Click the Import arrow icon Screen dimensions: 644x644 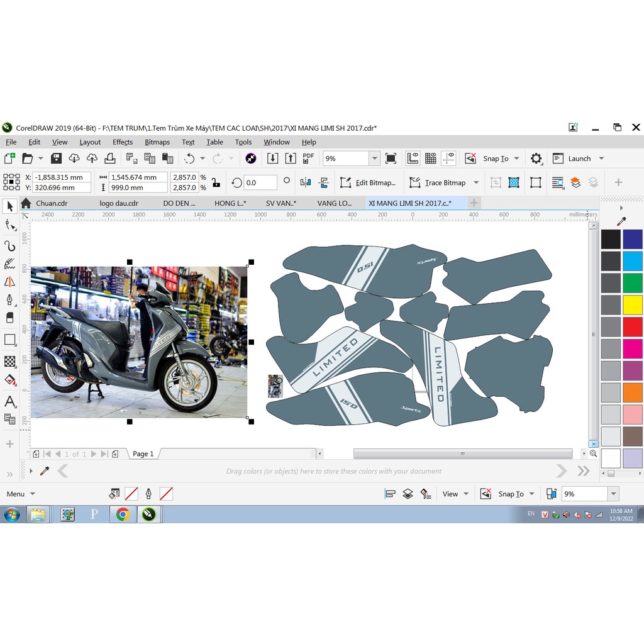point(272,158)
